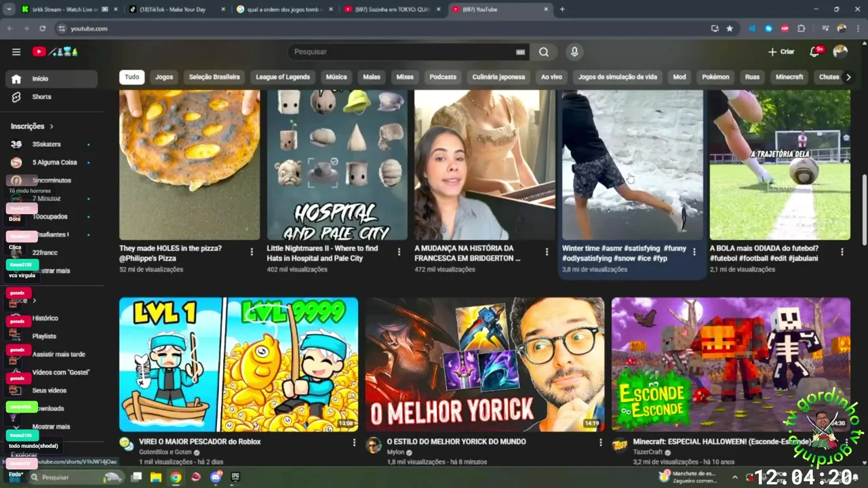The height and width of the screenshot is (488, 868).
Task: Open the pizza HOLES short thumbnail
Action: 189,165
